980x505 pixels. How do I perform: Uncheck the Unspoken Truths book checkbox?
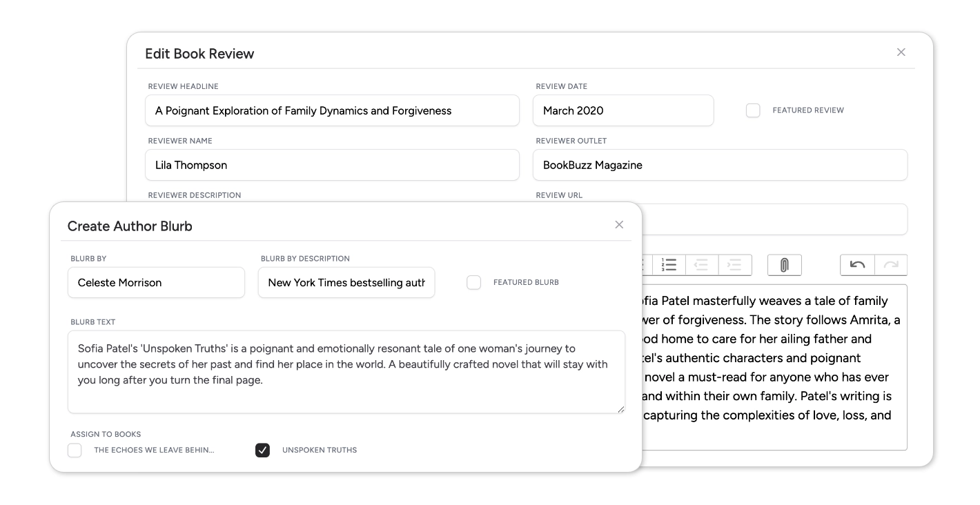(x=262, y=450)
